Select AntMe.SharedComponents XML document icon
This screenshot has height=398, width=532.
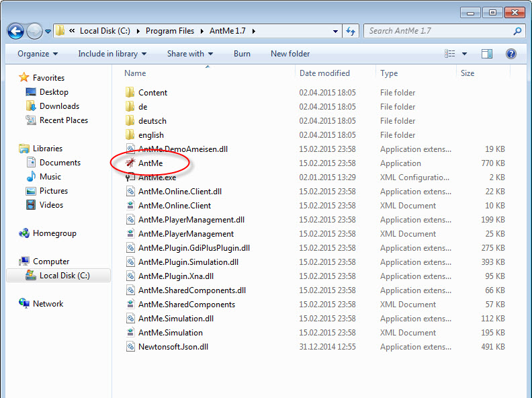(130, 305)
